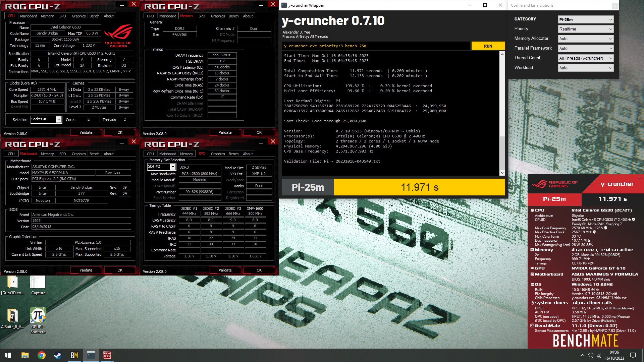Select the Validation File line in y-cruncher output

(x=332, y=161)
